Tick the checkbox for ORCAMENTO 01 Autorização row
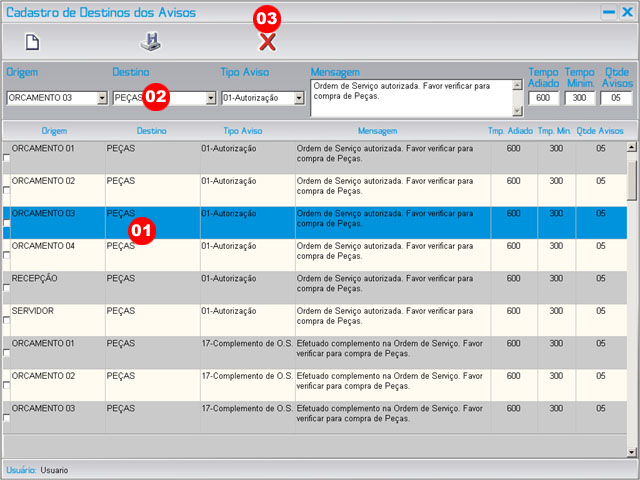This screenshot has width=640, height=480. pos(8,158)
